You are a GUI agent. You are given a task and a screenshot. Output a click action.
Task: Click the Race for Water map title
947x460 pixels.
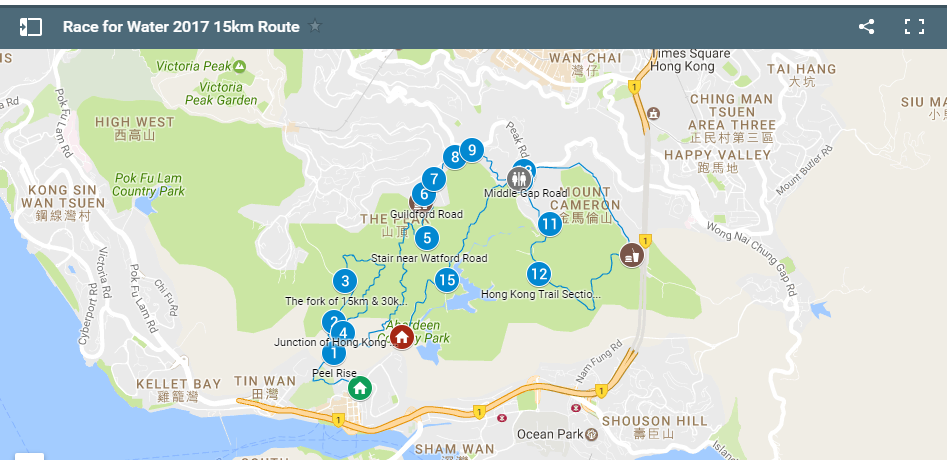[181, 27]
